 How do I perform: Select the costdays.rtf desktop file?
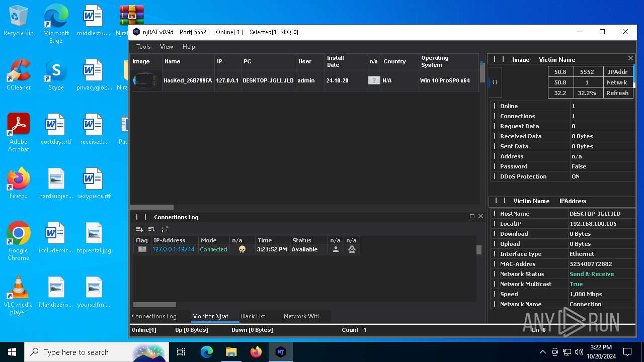coord(56,129)
